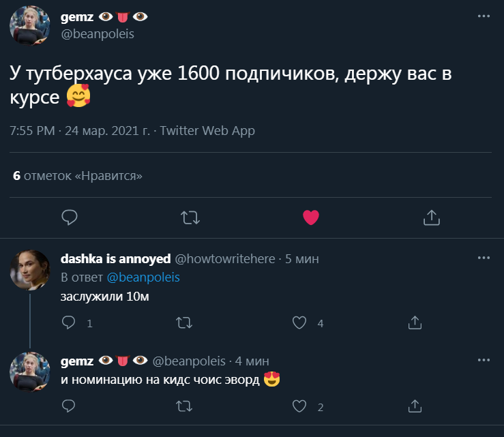The width and height of the screenshot is (504, 437).
Task: Reply to the «кидс чоис эворд» comment
Action: (69, 406)
